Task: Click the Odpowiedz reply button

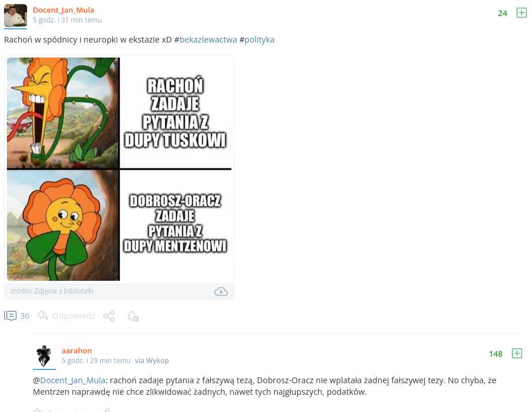Action: [73, 316]
